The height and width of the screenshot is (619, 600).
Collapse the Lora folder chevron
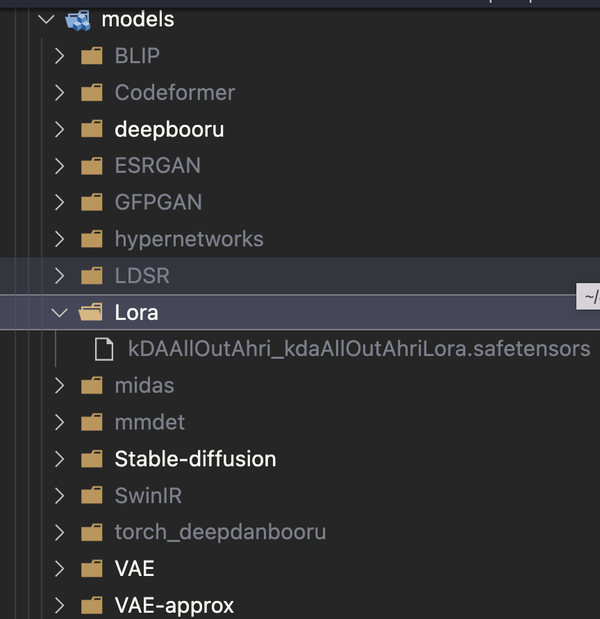(60, 312)
